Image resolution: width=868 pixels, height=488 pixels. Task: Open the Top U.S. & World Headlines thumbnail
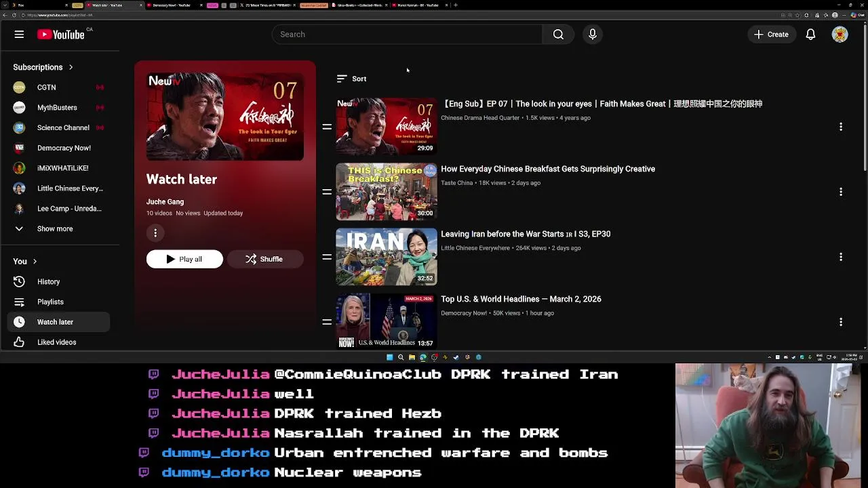coord(387,321)
